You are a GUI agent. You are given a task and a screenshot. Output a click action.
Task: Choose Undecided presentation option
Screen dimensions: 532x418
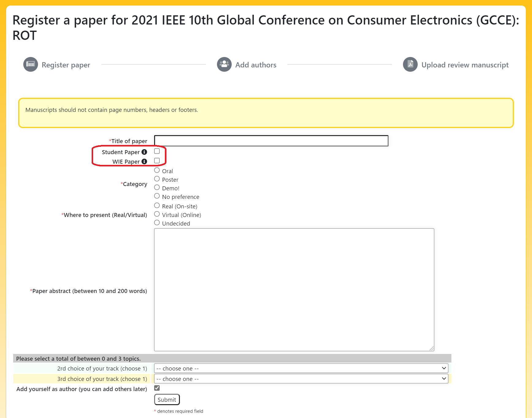(157, 222)
